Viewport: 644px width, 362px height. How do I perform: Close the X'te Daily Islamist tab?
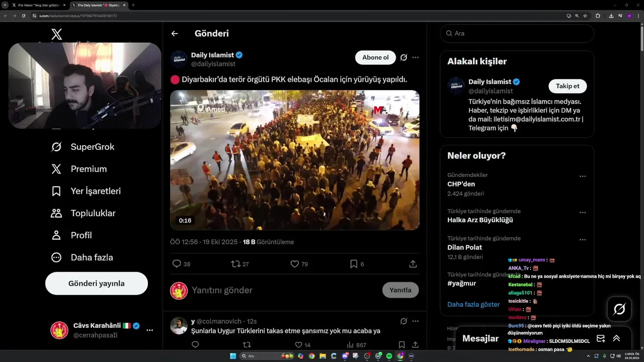124,5
